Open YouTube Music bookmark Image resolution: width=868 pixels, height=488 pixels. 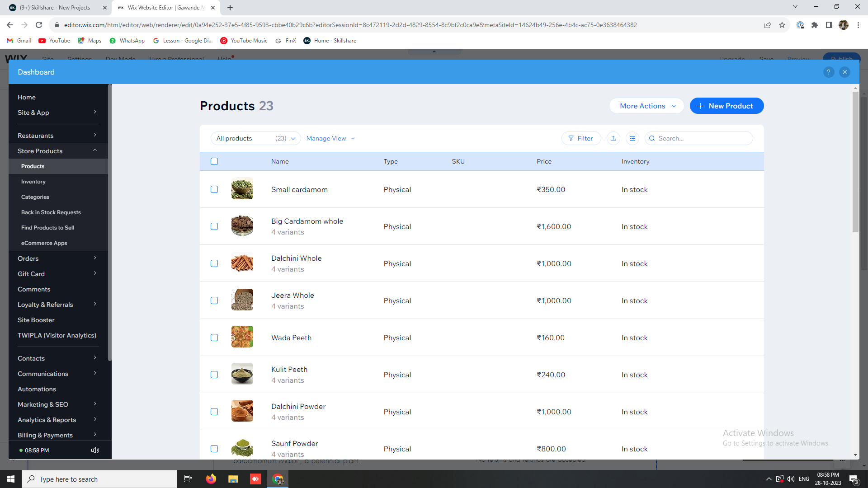(x=244, y=41)
